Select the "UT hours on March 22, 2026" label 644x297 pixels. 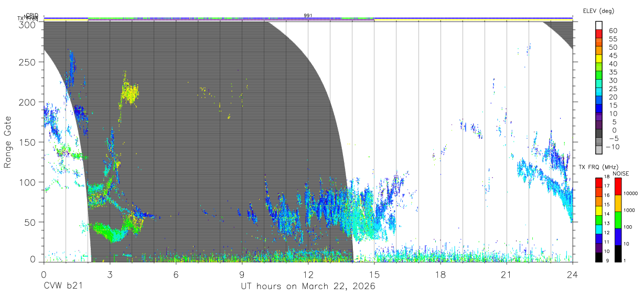pos(308,287)
